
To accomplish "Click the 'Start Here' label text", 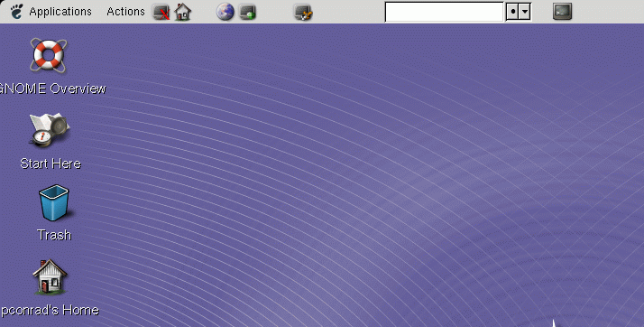I will (51, 163).
